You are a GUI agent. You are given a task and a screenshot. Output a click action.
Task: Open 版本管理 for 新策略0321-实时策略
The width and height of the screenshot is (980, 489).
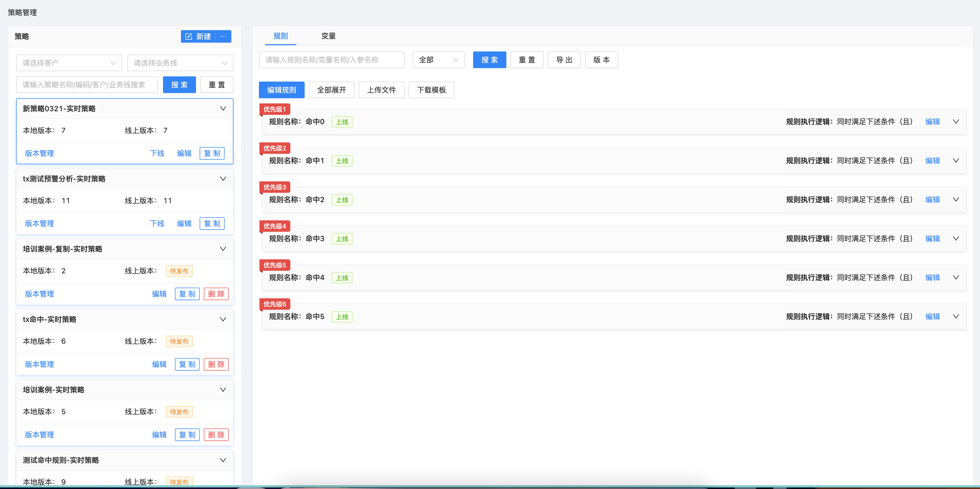click(x=39, y=153)
